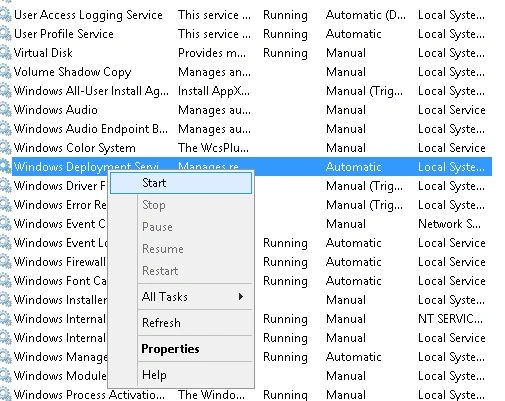This screenshot has height=401, width=505.
Task: Select the Windows Module... service name
Action: point(60,376)
